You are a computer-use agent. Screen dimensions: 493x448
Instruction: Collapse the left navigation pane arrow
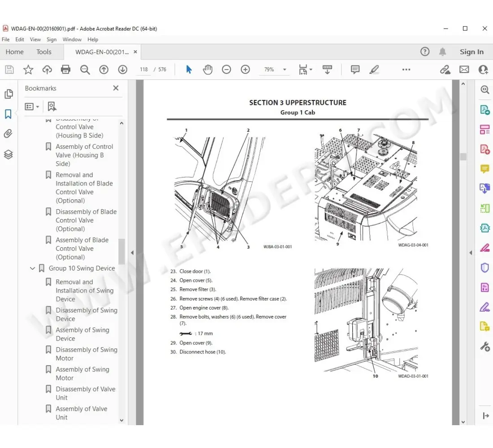point(132,253)
